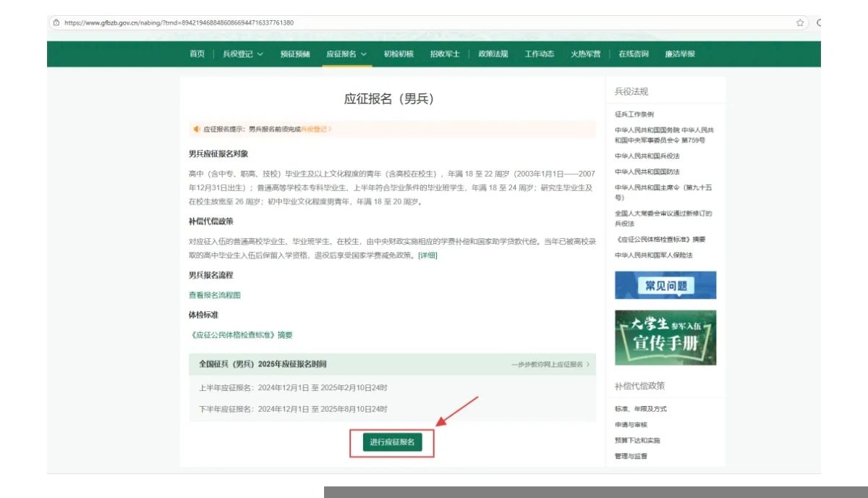Click the orange 兵役登记 link in notice

point(314,129)
